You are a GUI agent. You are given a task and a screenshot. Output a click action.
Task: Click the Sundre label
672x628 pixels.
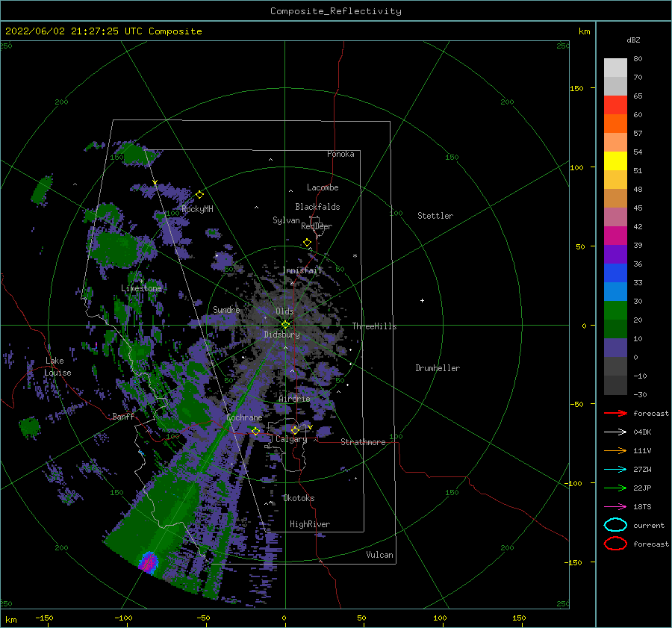pos(226,309)
